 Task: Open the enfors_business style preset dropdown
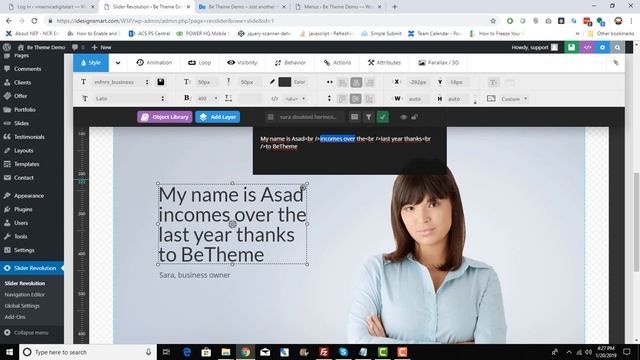point(121,82)
